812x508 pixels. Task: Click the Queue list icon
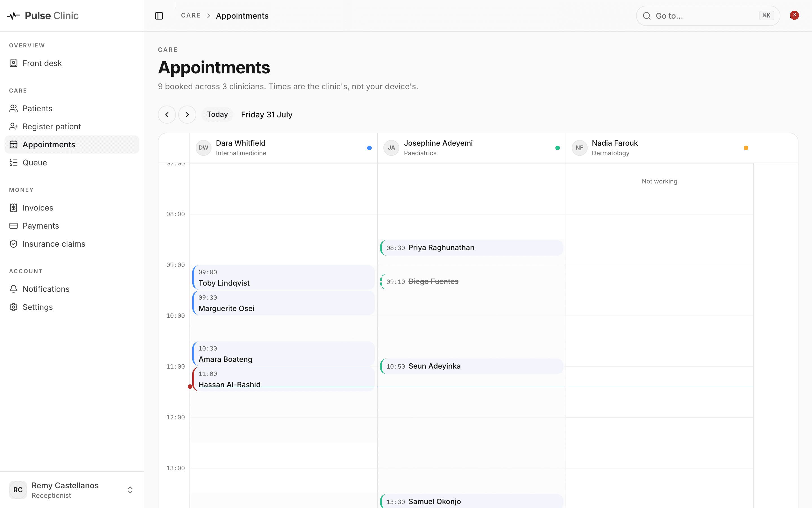tap(14, 163)
